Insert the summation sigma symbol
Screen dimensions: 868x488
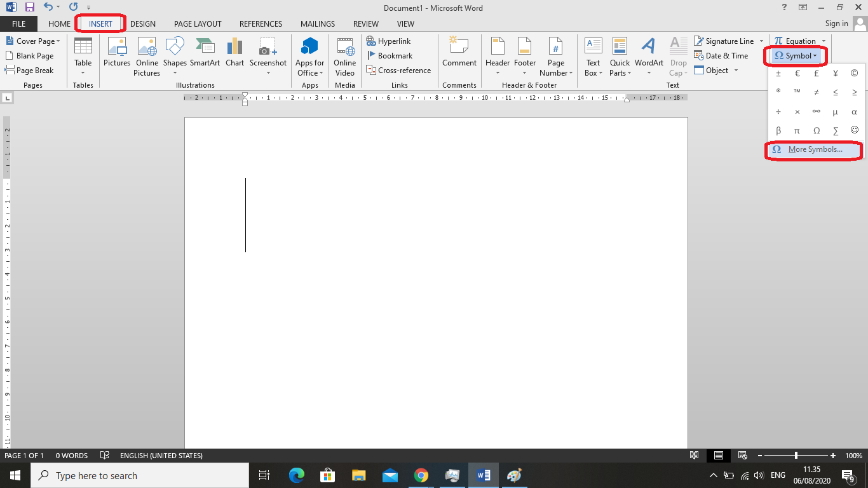(836, 130)
